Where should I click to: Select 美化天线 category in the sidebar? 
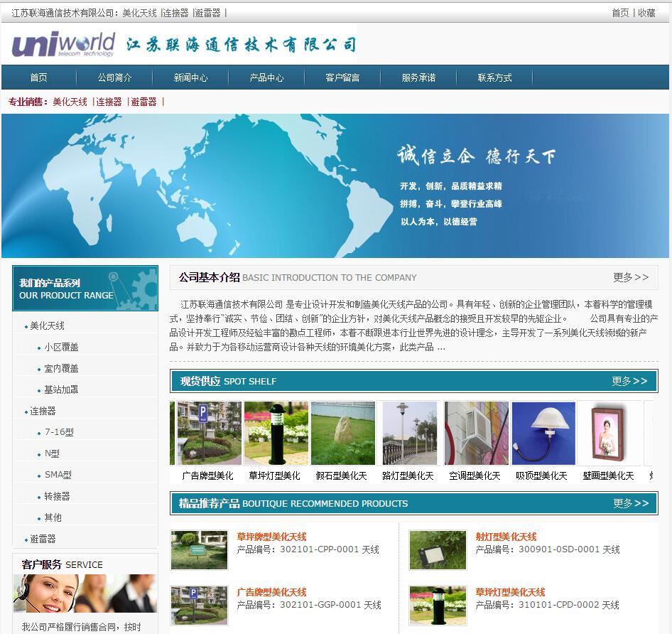(47, 326)
